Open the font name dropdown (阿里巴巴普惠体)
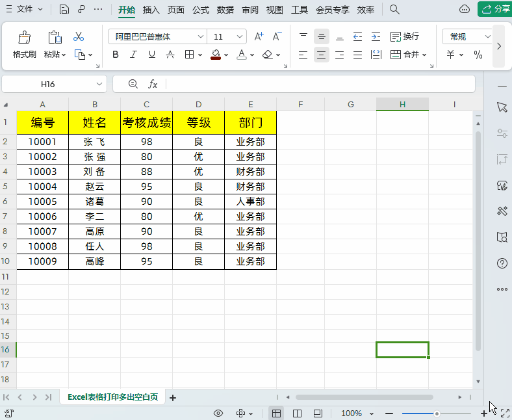The width and height of the screenshot is (512, 420). pyautogui.click(x=201, y=36)
